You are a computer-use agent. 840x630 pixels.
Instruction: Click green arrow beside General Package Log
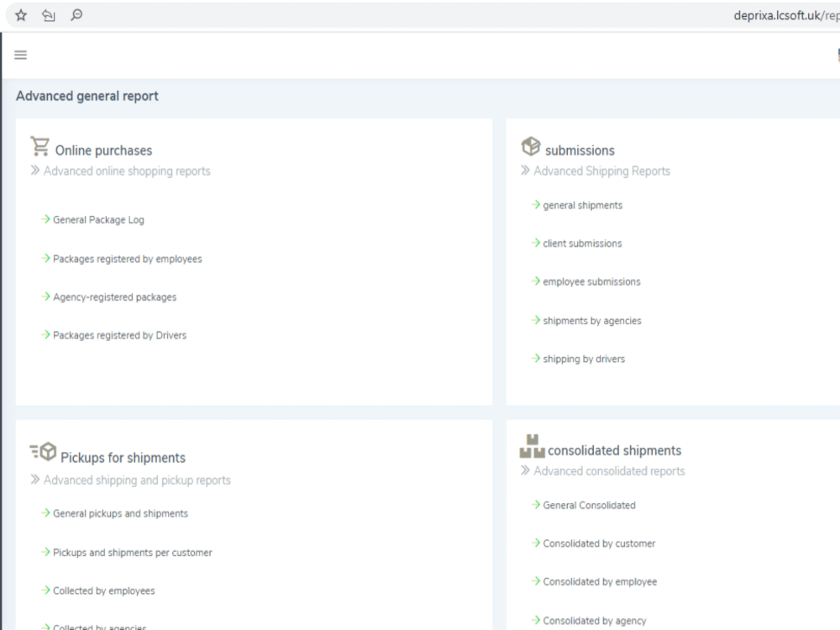(x=45, y=219)
